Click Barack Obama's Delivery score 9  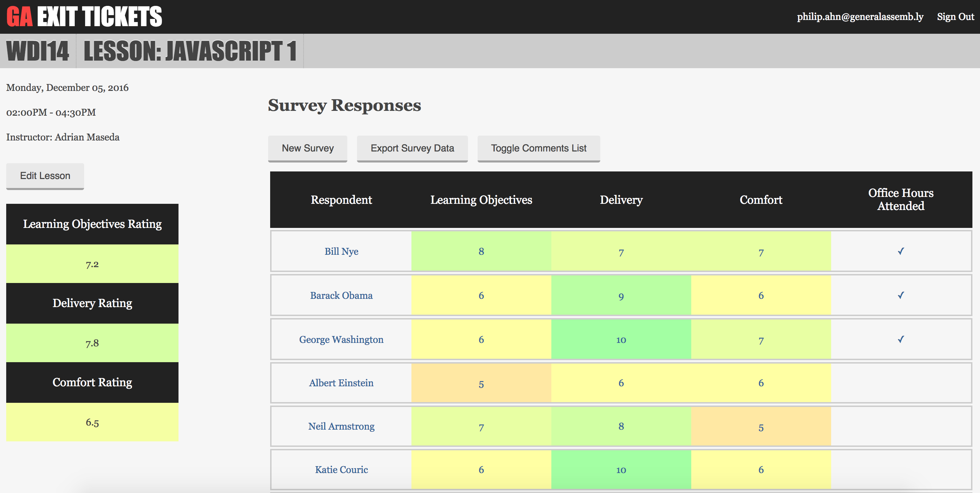click(x=621, y=295)
